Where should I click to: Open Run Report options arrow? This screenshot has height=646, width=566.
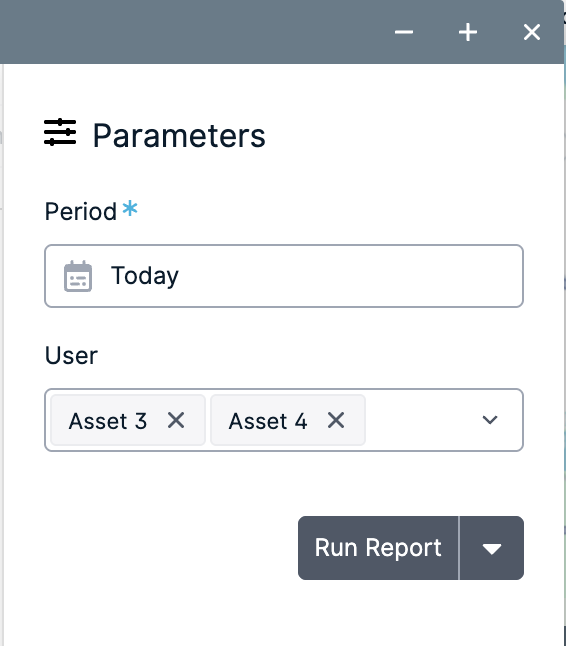pos(491,548)
